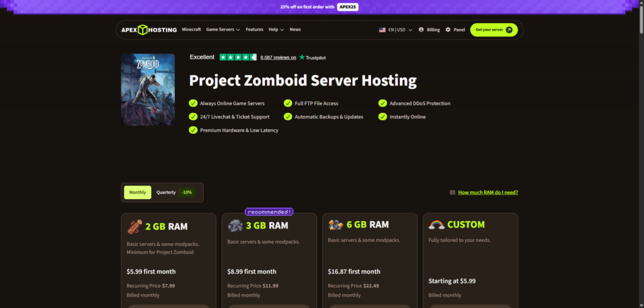Open the 8,087 reviews on Trustpilot link

[x=278, y=57]
